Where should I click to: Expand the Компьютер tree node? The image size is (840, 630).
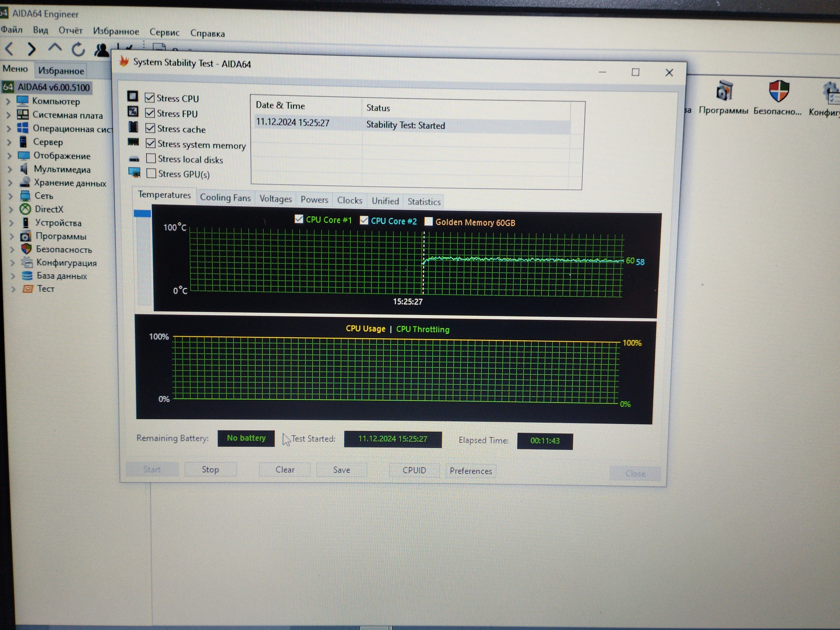click(8, 101)
